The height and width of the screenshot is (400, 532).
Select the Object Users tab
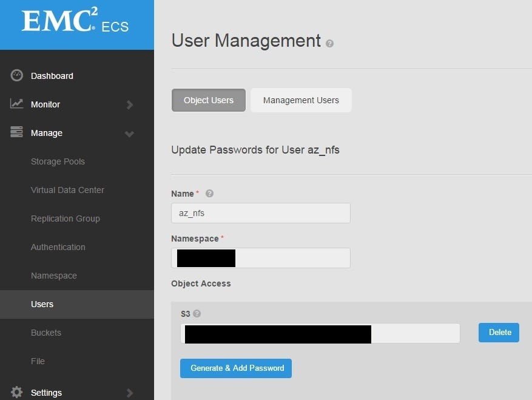[x=208, y=100]
